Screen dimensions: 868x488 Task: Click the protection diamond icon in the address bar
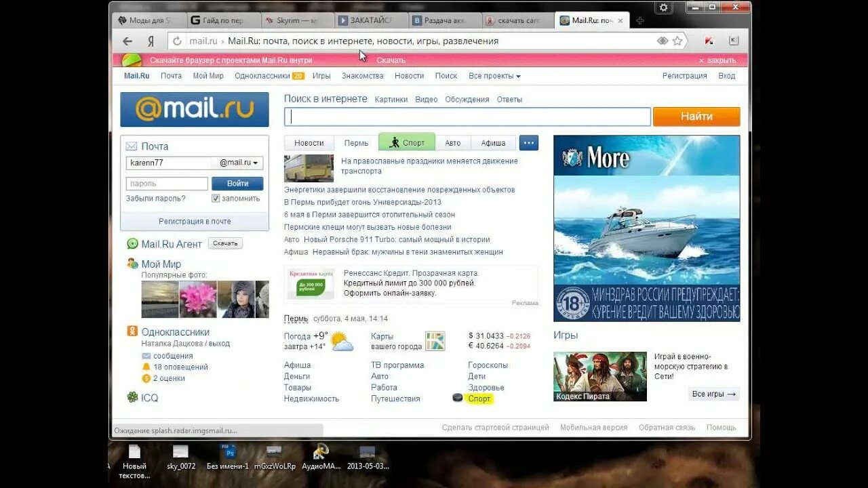(x=663, y=41)
